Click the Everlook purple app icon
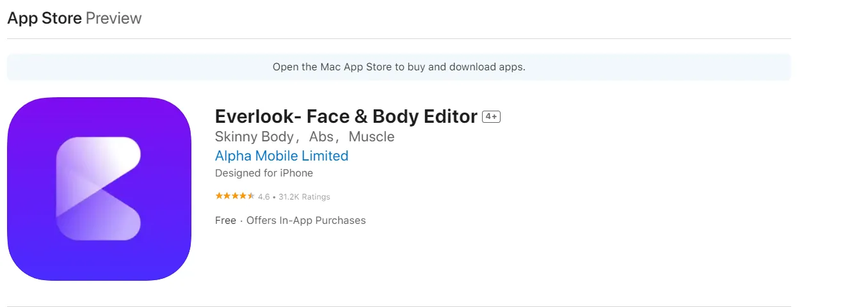 coord(99,189)
